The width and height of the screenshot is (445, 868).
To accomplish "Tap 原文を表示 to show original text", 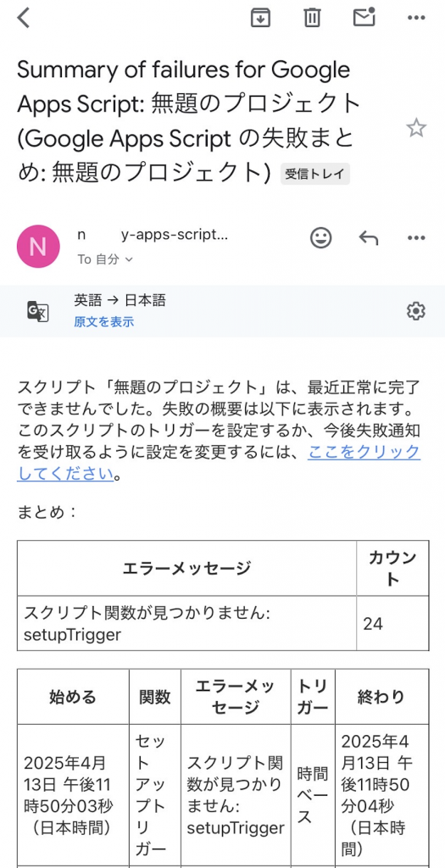I will pos(104,321).
